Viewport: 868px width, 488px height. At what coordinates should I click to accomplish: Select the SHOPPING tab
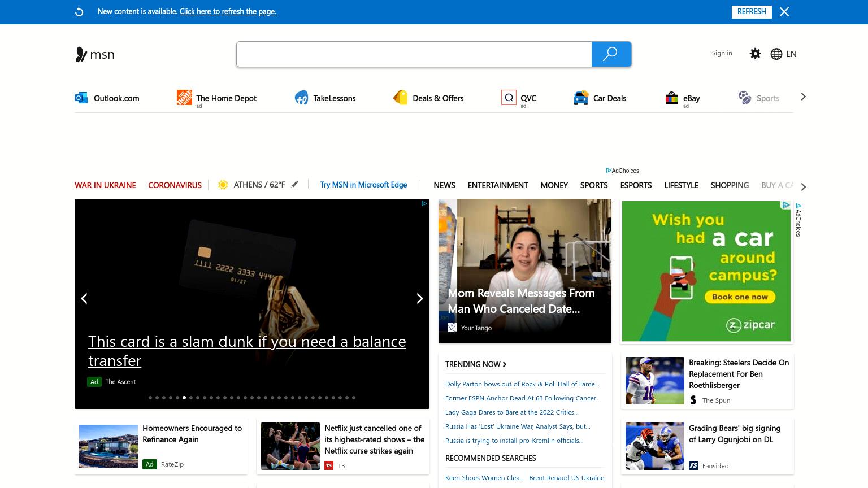pyautogui.click(x=730, y=185)
